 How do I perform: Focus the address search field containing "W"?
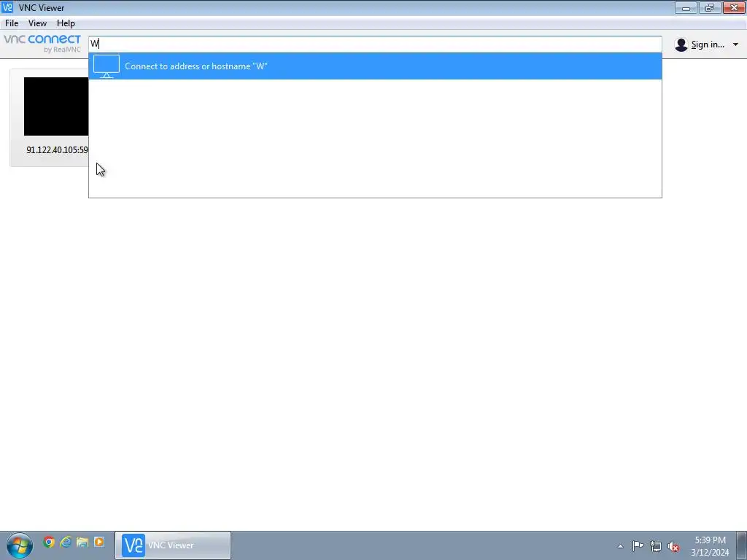(375, 44)
